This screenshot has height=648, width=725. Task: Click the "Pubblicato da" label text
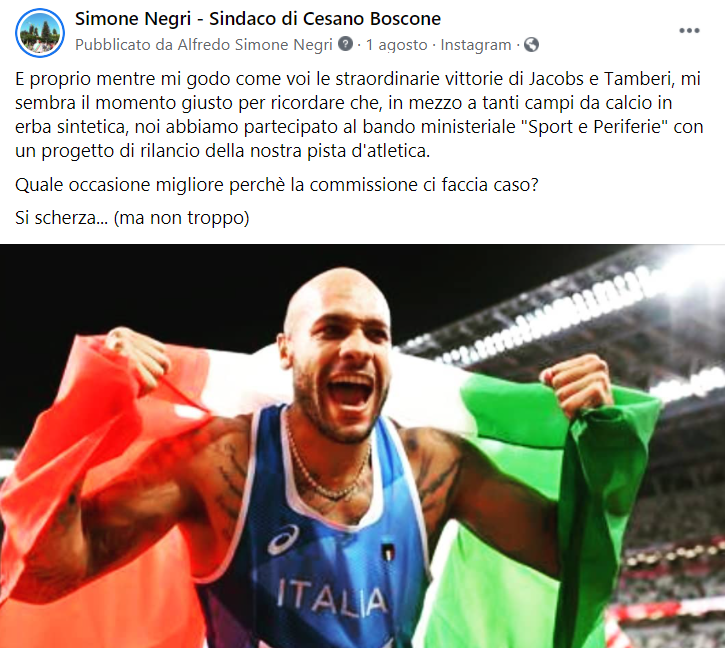pyautogui.click(x=124, y=45)
